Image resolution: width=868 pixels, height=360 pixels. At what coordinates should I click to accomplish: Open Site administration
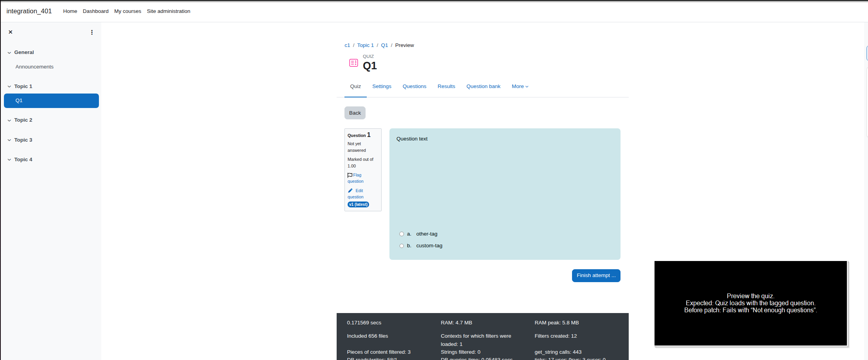point(169,11)
